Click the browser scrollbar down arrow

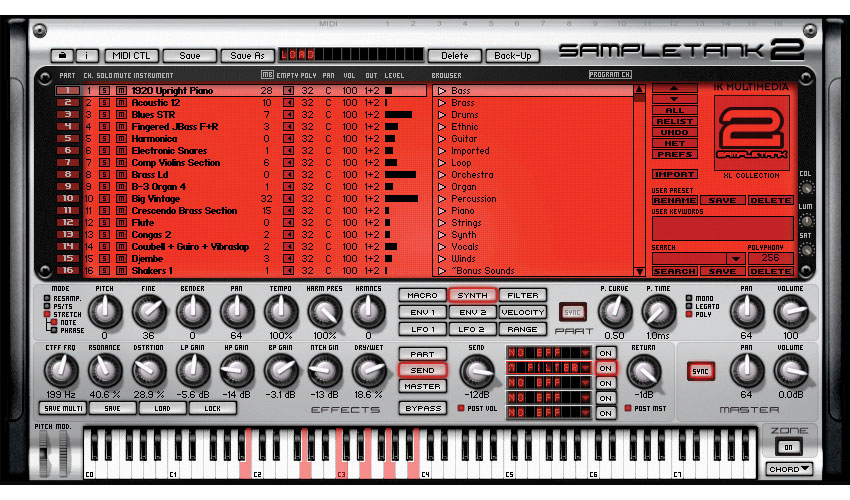(x=639, y=271)
